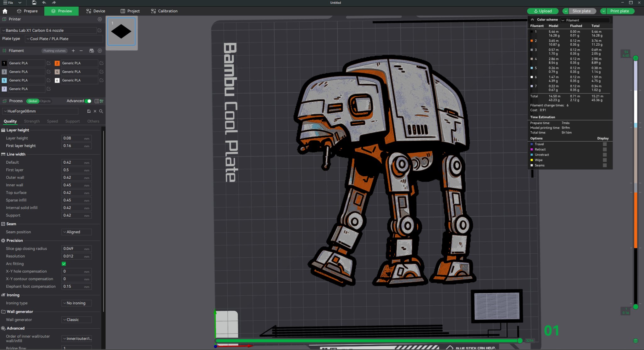The width and height of the screenshot is (644, 350).
Task: Uncheck the Arc fitting checkbox
Action: pos(64,264)
